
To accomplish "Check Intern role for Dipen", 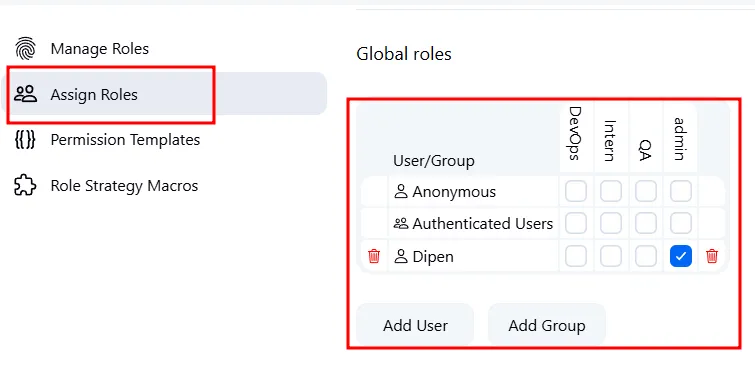I will [611, 256].
